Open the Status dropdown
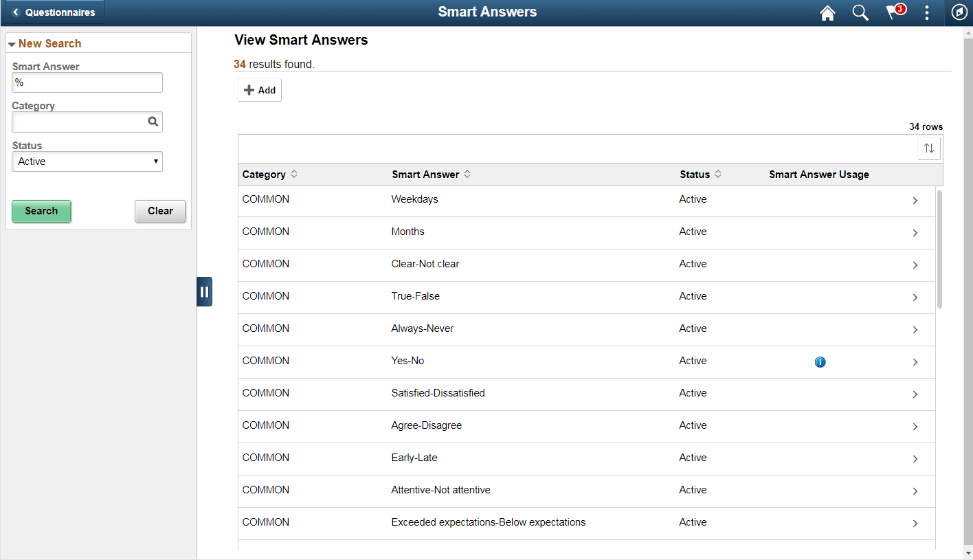The image size is (973, 560). (87, 161)
